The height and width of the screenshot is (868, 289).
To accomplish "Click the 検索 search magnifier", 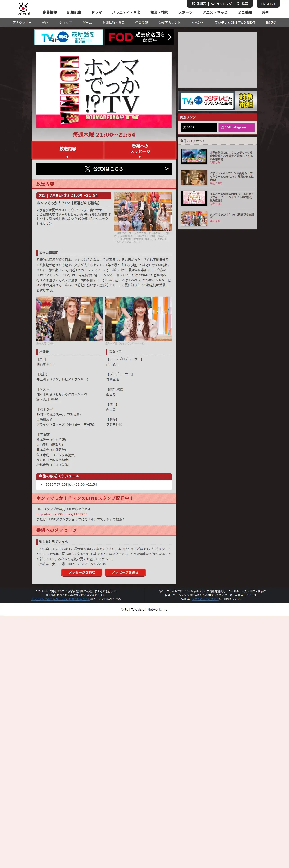I will point(242,4).
